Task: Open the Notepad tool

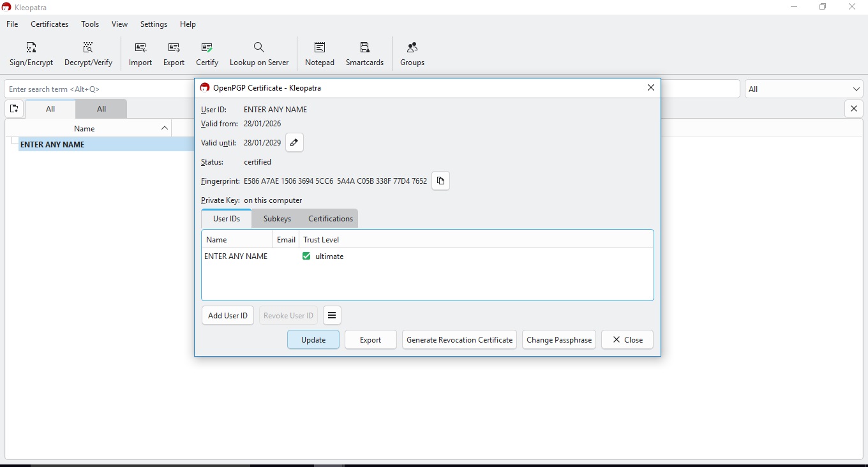Action: tap(320, 54)
